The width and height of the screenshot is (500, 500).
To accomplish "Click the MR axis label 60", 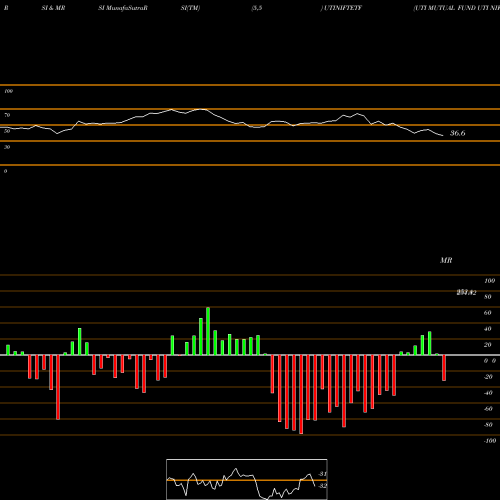I will coord(487,313).
